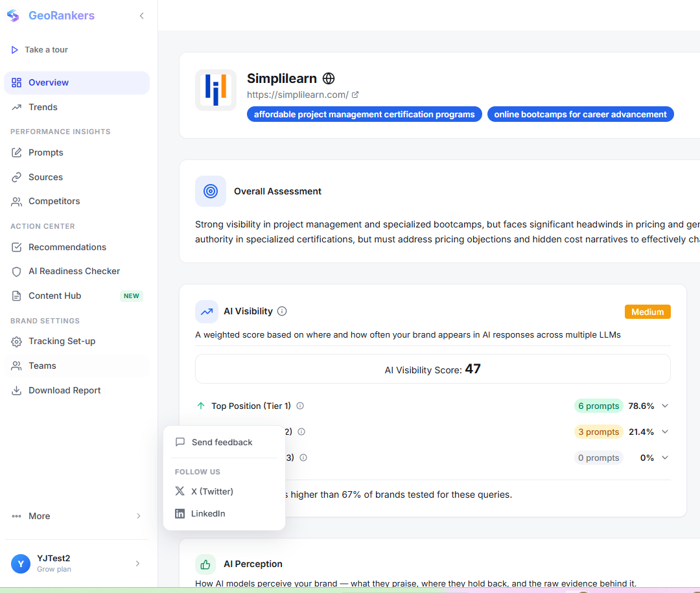700x593 pixels.
Task: Open X (Twitter) follow link
Action: (224, 491)
